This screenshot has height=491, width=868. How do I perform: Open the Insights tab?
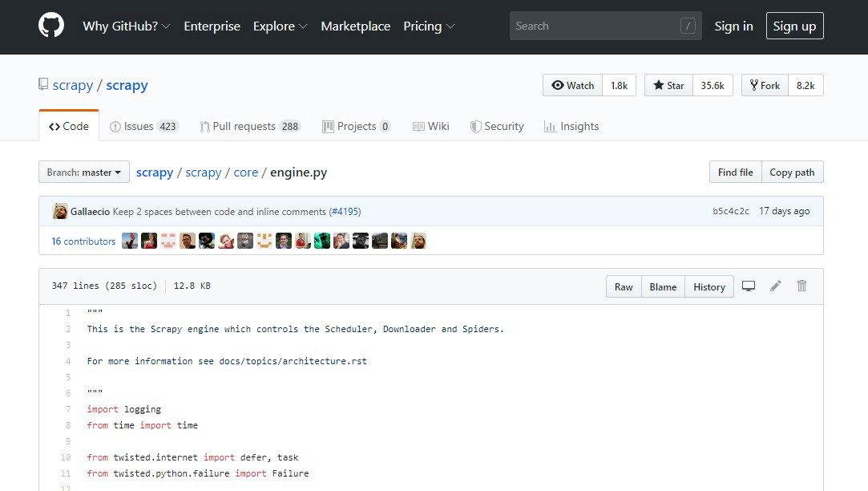click(x=571, y=126)
